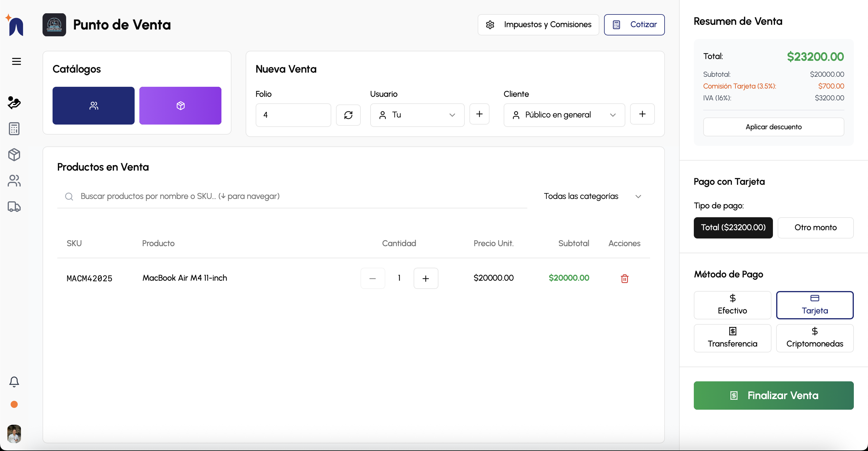Screen dimensions: 868x451
Task: Select Efectivo as payment method
Action: pyautogui.click(x=732, y=305)
